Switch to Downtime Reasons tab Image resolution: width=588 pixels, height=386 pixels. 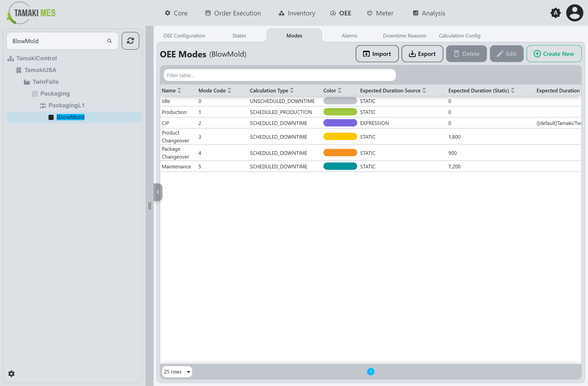click(404, 36)
